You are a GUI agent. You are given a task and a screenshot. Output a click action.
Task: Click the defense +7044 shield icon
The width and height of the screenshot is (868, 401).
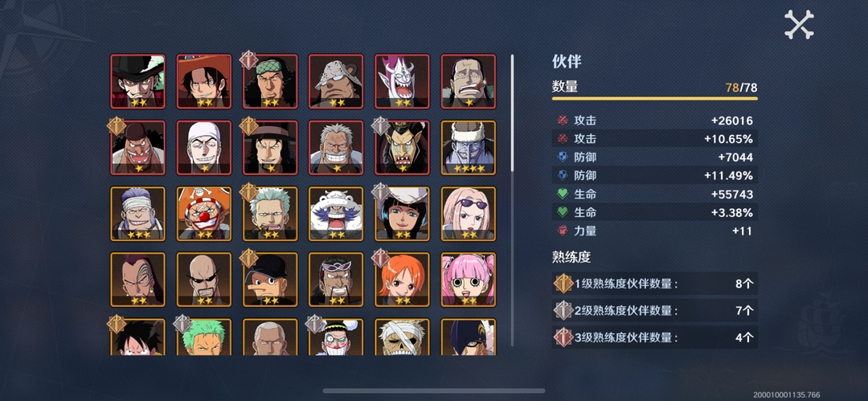click(x=563, y=158)
